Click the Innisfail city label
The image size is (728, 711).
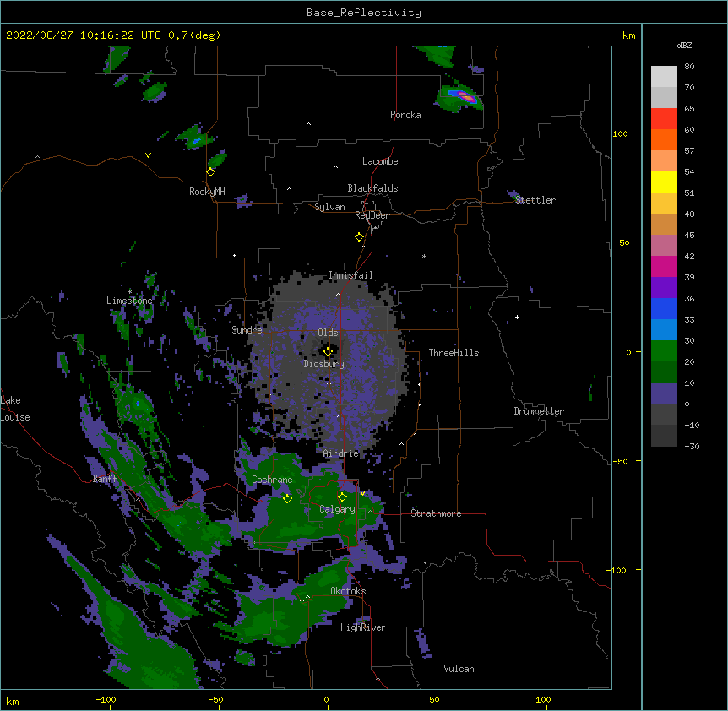(350, 275)
